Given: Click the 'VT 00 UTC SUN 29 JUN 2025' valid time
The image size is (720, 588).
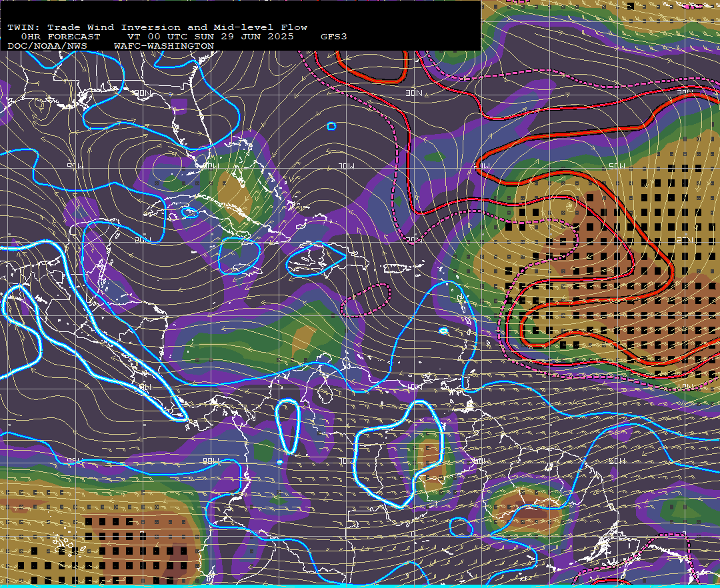Looking at the screenshot, I should tap(211, 37).
